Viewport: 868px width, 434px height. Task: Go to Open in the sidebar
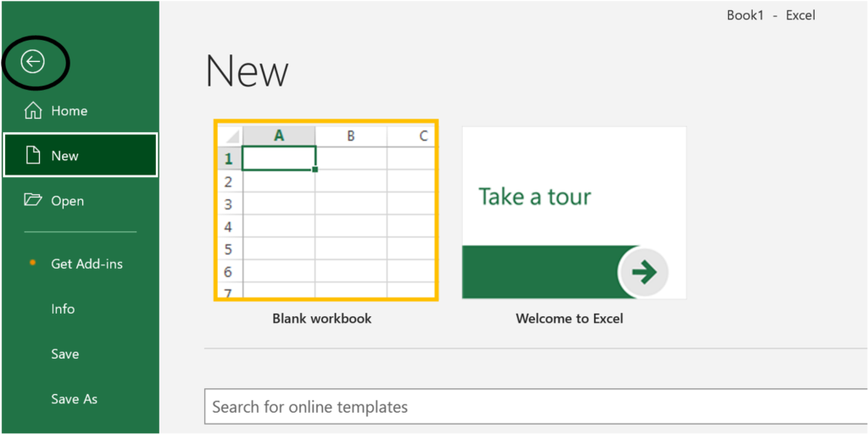pos(80,200)
